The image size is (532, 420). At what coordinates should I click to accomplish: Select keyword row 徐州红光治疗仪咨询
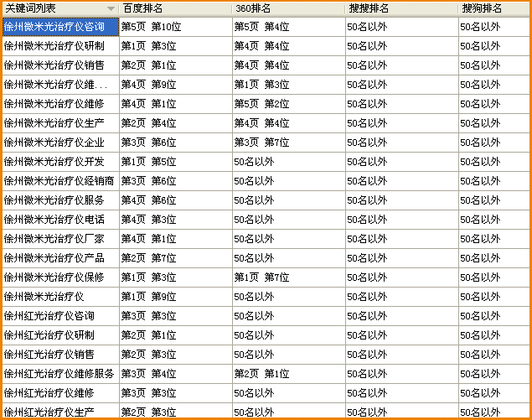pos(49,316)
